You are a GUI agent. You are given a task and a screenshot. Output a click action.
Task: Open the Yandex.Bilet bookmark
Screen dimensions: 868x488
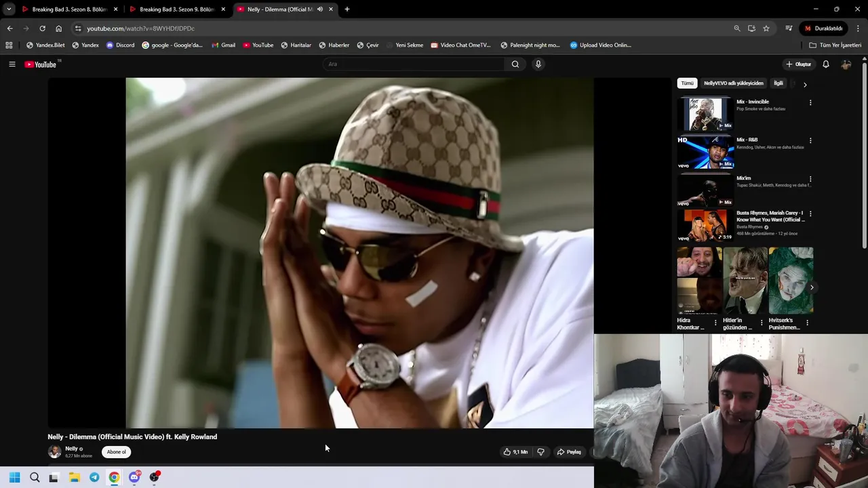click(45, 45)
